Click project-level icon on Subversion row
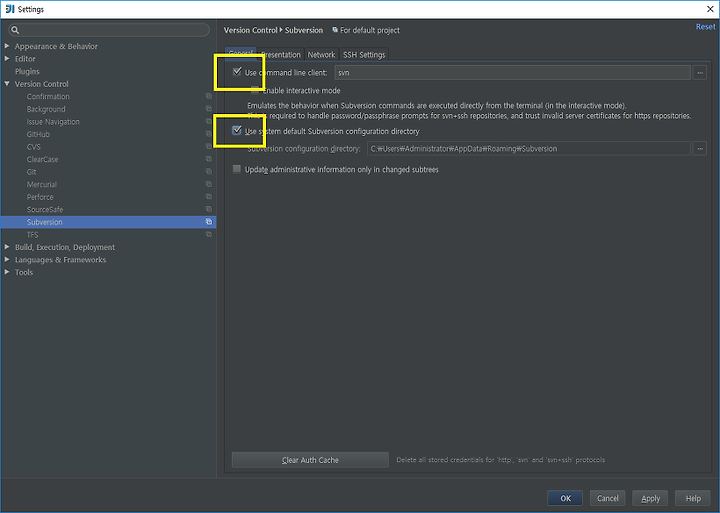Image resolution: width=720 pixels, height=513 pixels. (209, 222)
